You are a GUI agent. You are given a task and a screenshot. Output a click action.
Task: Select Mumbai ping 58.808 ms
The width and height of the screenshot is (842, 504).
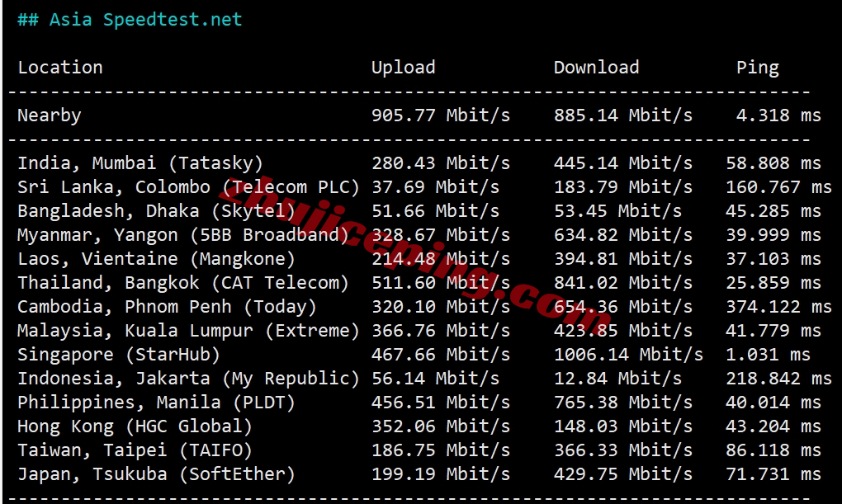click(x=773, y=163)
